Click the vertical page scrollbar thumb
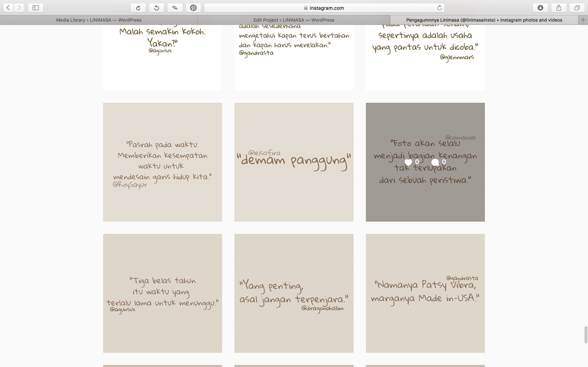Screen dimensions: 588x367 (x=586, y=335)
